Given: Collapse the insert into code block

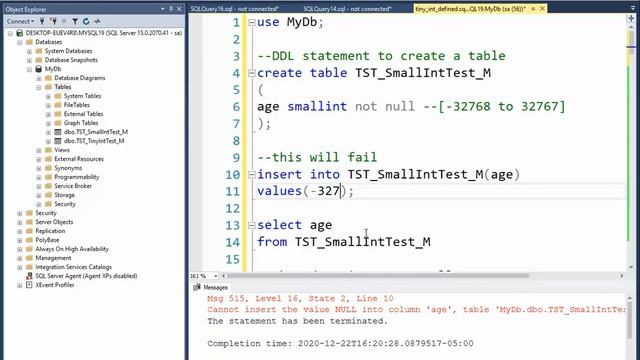Looking at the screenshot, I should 251,175.
